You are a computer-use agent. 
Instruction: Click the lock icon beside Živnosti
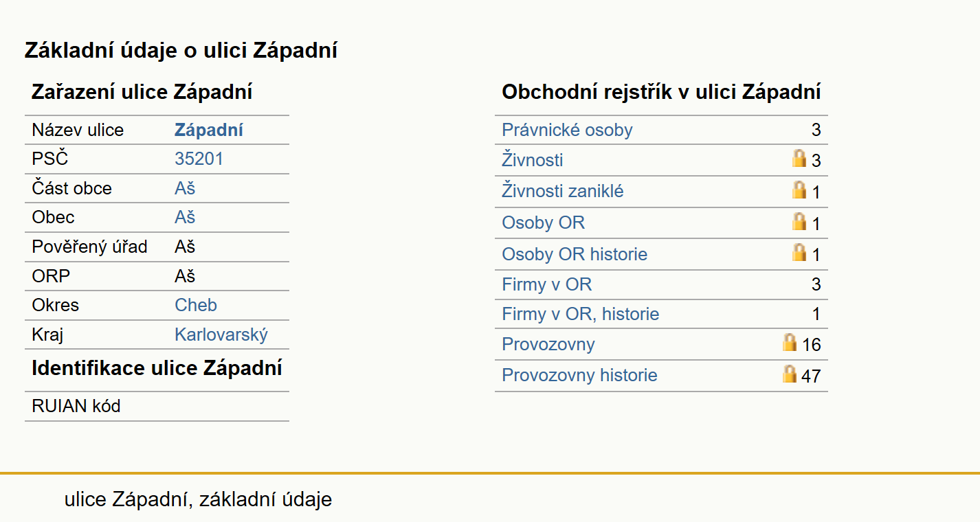799,159
